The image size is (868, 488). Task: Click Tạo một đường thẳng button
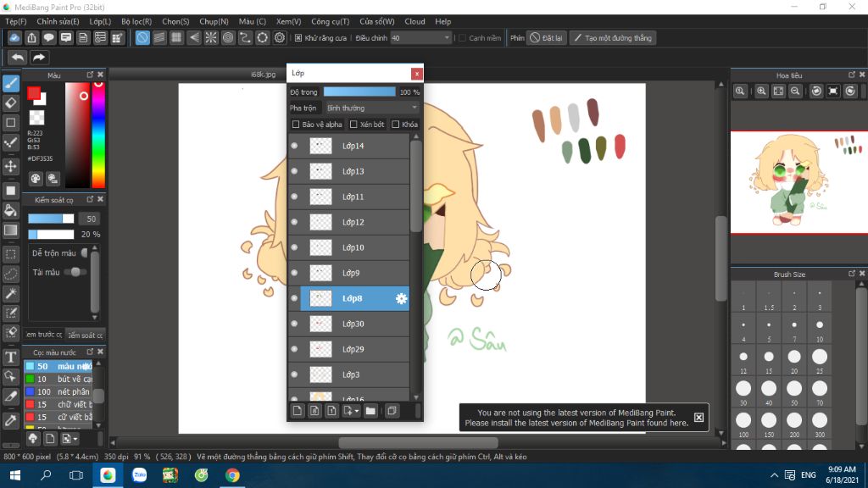pos(613,37)
